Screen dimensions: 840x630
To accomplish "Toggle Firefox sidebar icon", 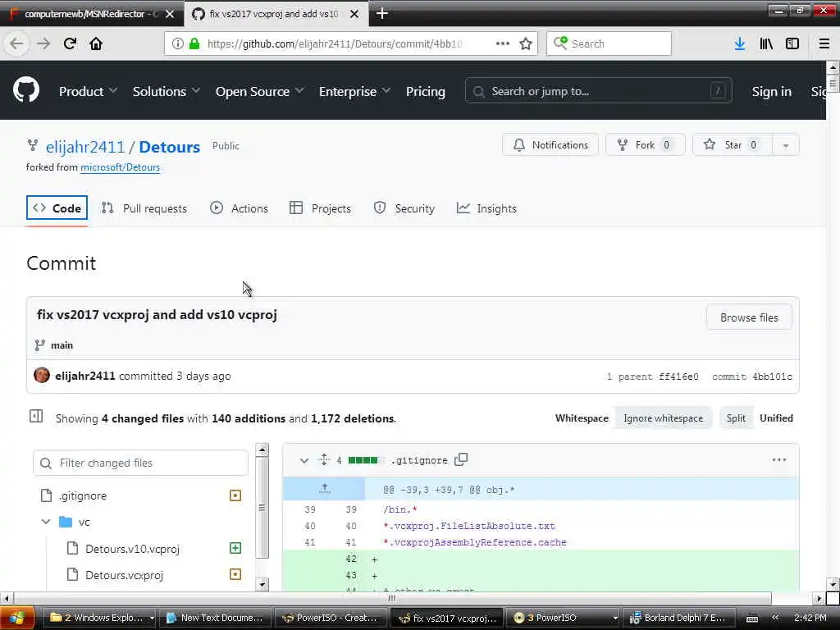I will (792, 43).
